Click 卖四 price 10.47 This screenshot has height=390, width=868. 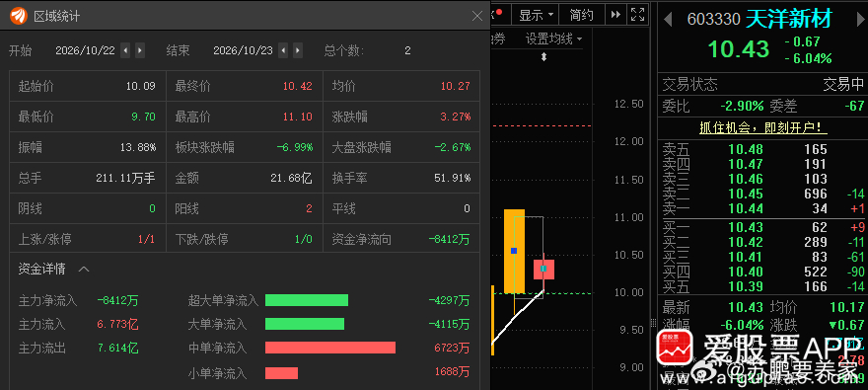click(x=746, y=165)
